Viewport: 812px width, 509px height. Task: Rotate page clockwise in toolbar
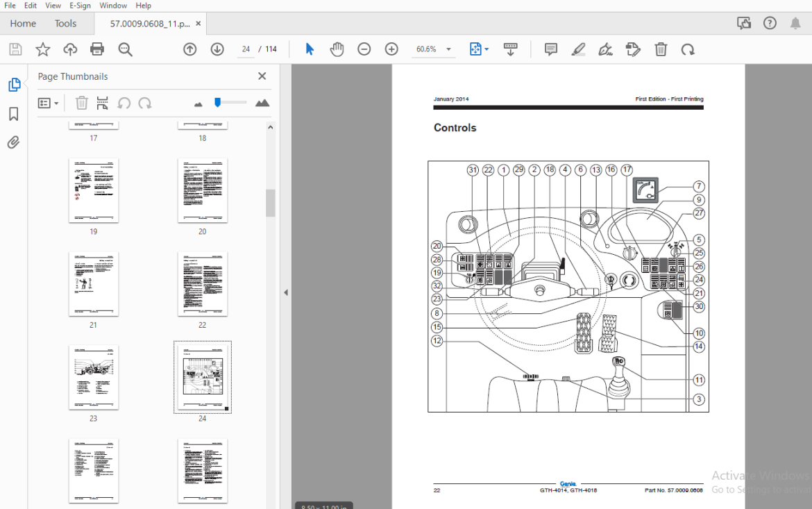tap(688, 49)
